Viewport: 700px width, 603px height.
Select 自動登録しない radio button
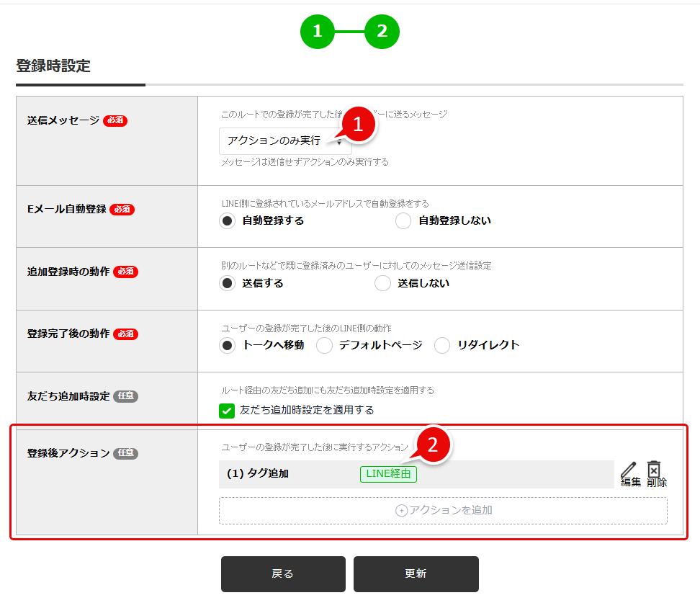(403, 221)
